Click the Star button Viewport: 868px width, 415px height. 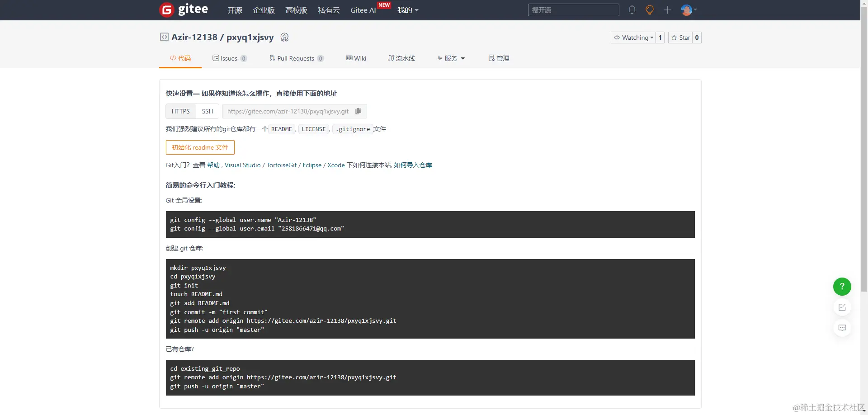(x=680, y=38)
